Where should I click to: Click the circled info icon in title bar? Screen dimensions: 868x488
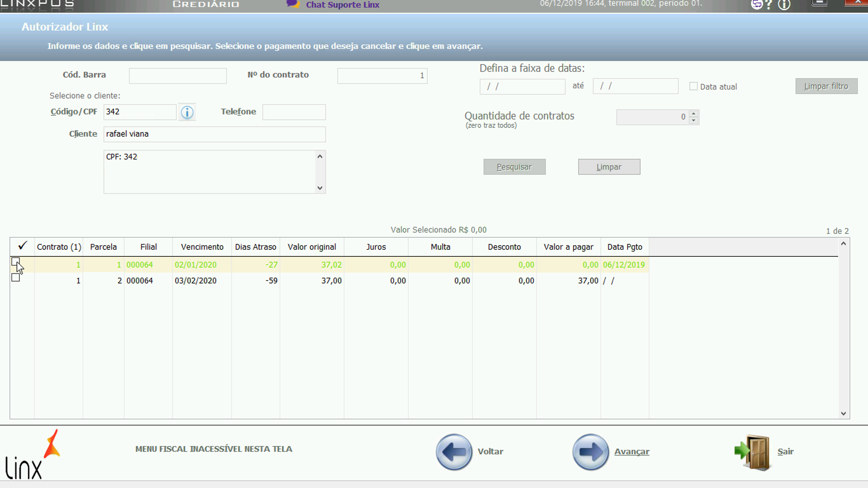click(x=784, y=5)
